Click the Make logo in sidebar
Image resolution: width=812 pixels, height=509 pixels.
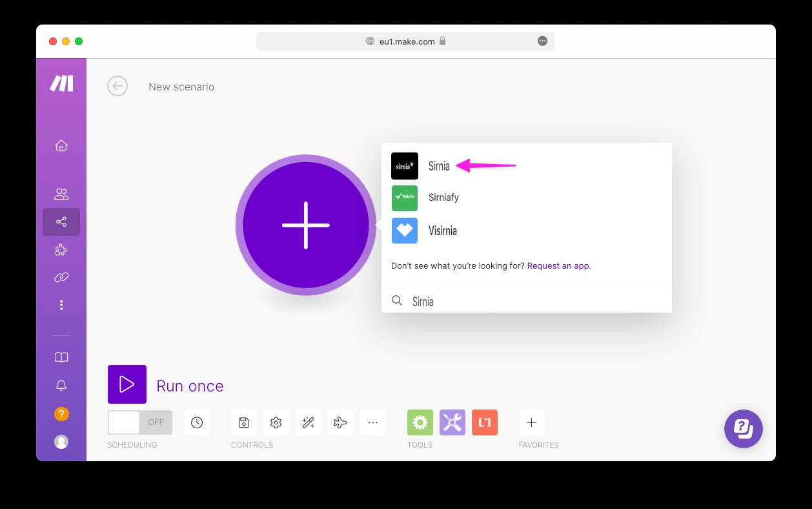tap(61, 83)
